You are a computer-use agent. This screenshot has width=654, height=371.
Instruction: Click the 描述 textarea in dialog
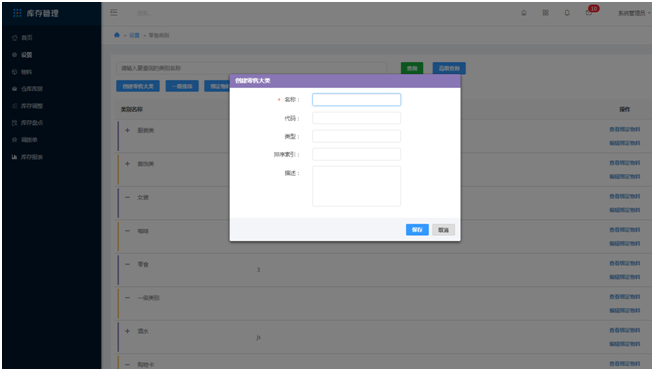click(x=357, y=186)
